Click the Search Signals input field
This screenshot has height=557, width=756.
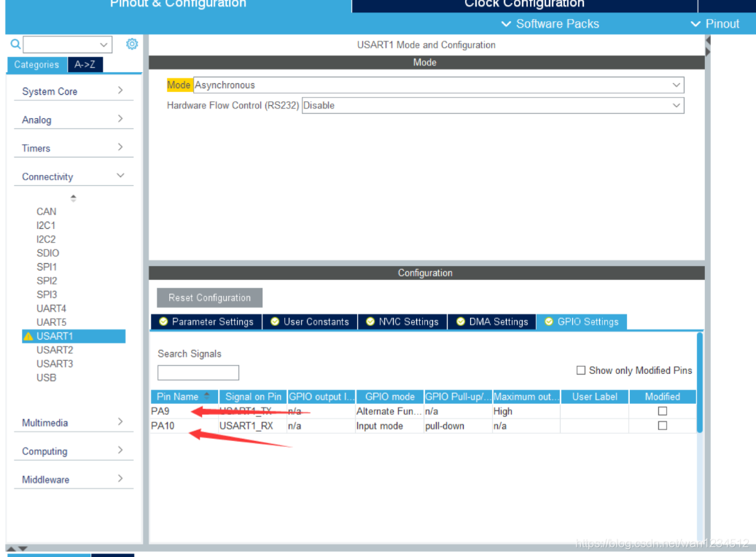coord(198,373)
